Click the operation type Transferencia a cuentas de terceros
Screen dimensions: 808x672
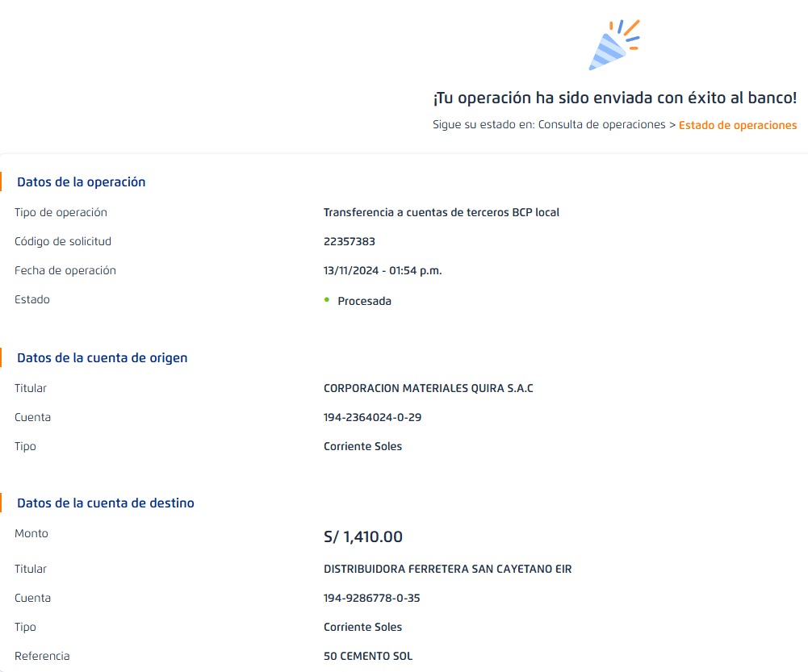[x=441, y=213]
